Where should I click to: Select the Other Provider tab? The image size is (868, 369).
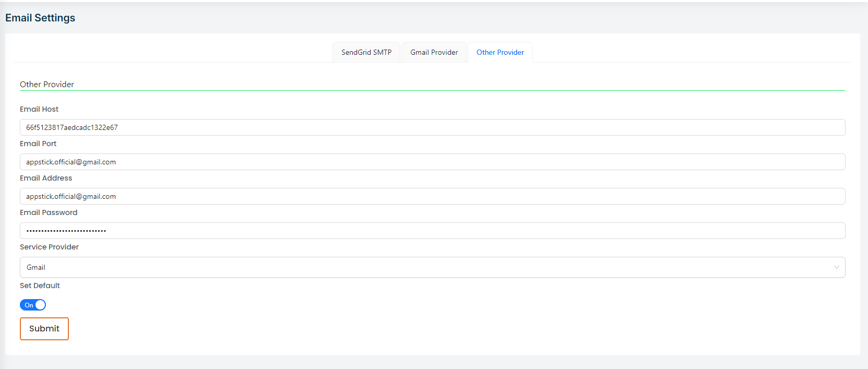coord(500,52)
